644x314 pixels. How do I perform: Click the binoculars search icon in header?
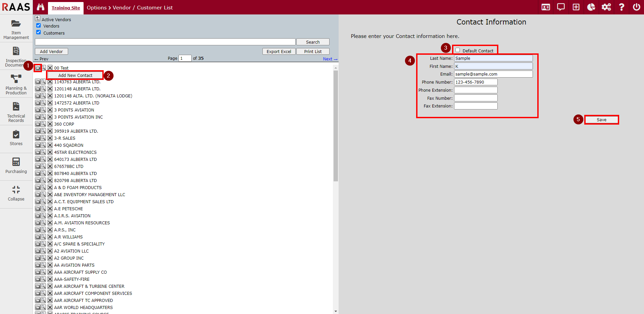[x=41, y=7]
